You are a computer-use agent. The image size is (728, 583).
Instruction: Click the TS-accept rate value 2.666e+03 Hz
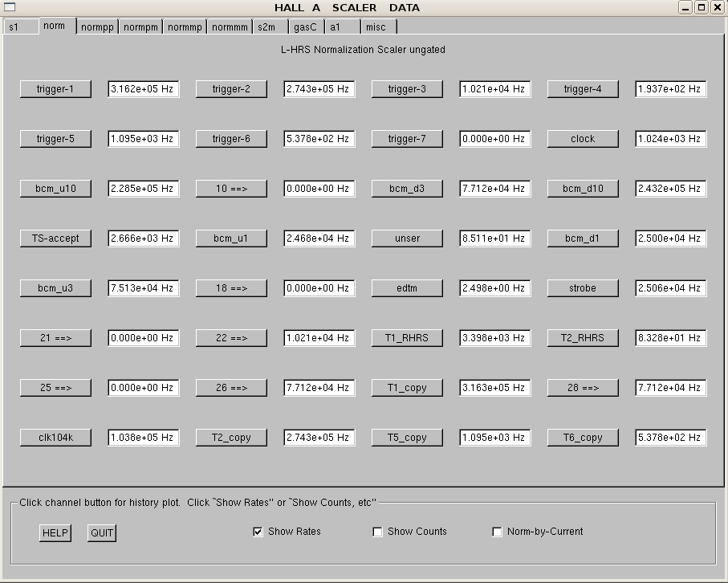click(144, 238)
